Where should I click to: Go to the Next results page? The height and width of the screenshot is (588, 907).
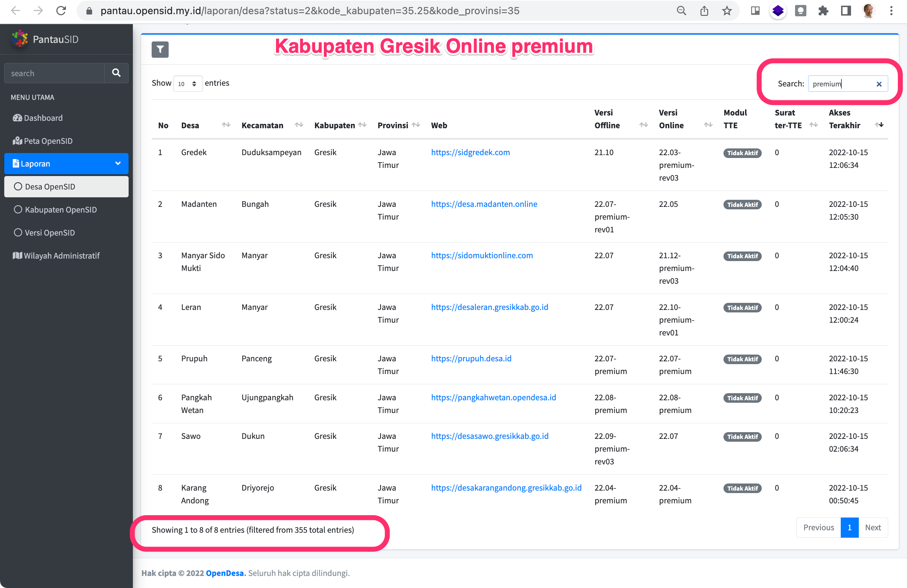[x=873, y=527]
